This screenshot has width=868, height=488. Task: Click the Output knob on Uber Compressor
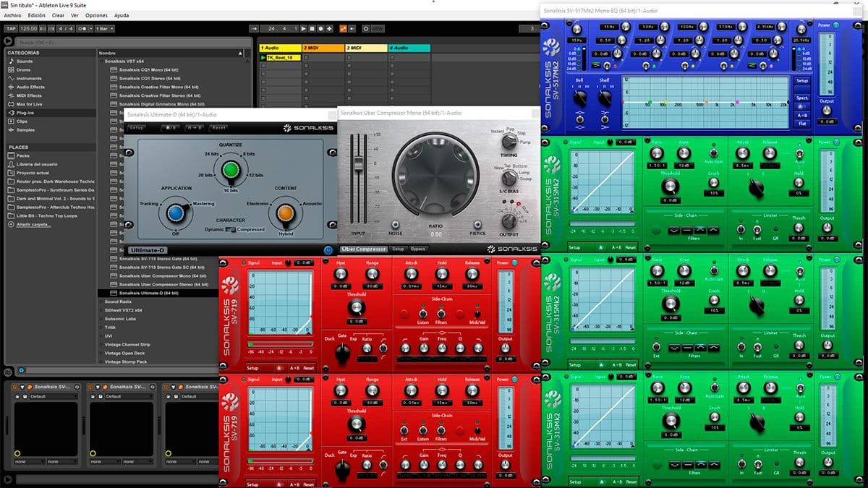[x=510, y=220]
